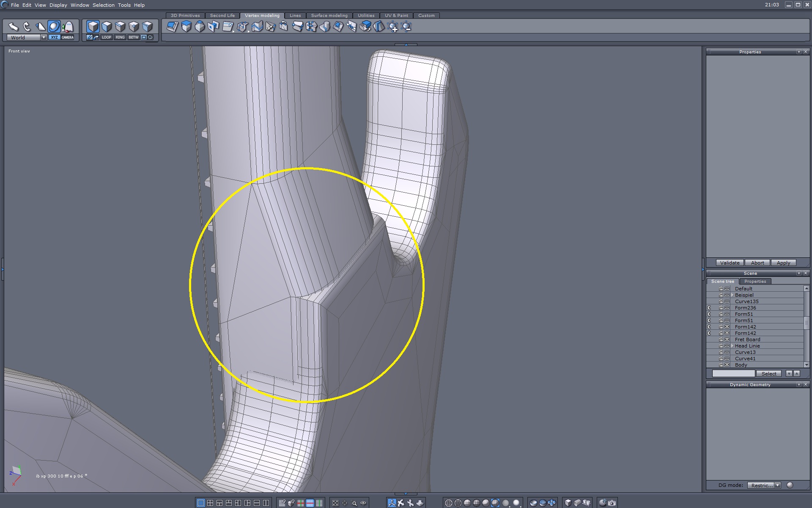
Task: Select the scale manipulator tool icon
Action: click(x=41, y=27)
